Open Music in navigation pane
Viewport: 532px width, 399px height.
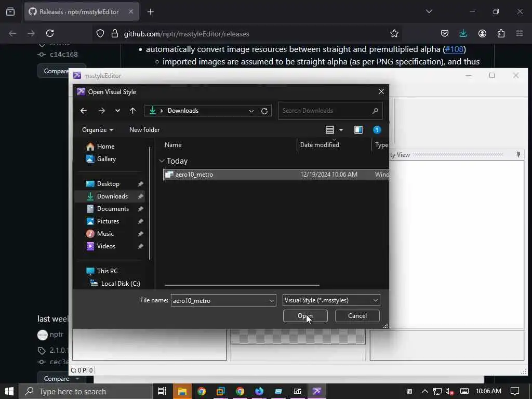[x=105, y=234]
